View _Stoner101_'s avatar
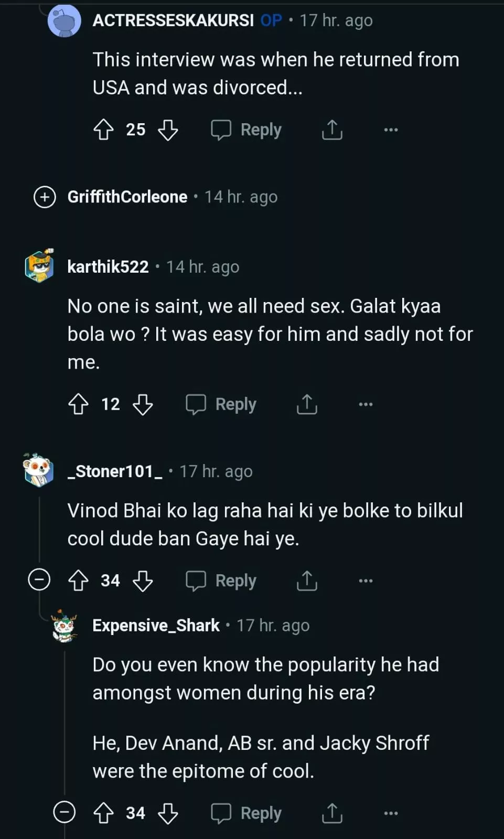Screen dimensions: 504x839 click(x=39, y=470)
